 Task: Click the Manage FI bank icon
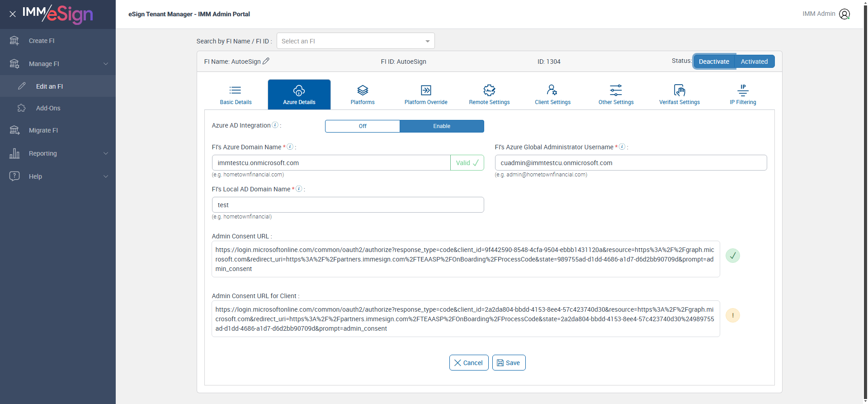tap(14, 64)
